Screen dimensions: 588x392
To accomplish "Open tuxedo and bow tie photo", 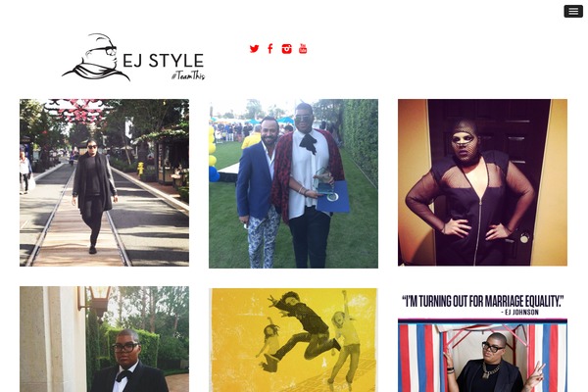I will pyautogui.click(x=104, y=339).
